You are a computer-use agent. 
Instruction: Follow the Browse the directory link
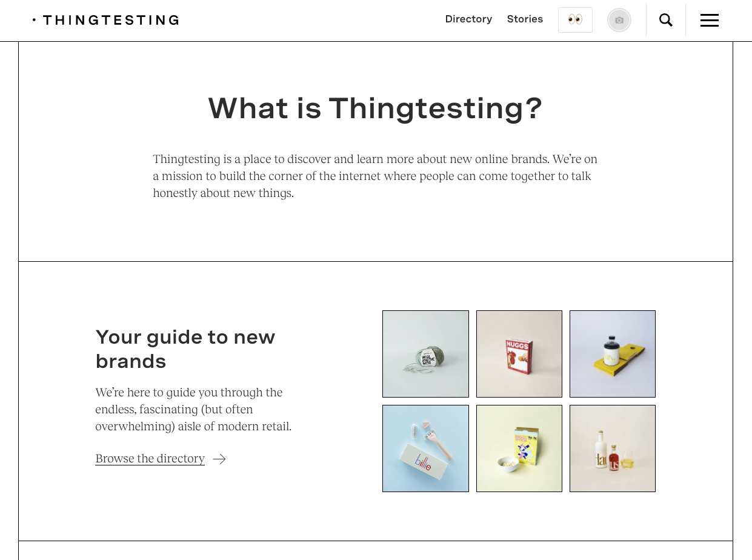(x=150, y=459)
